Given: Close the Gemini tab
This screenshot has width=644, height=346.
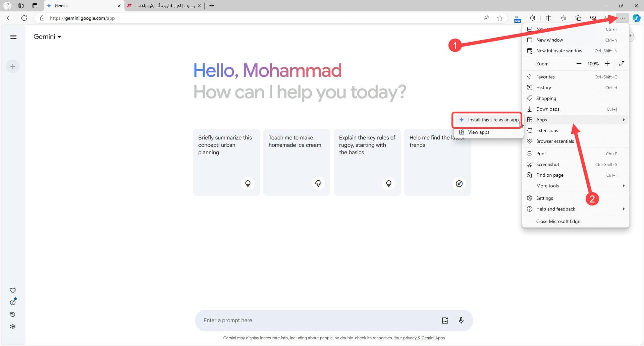Looking at the screenshot, I should [x=119, y=6].
